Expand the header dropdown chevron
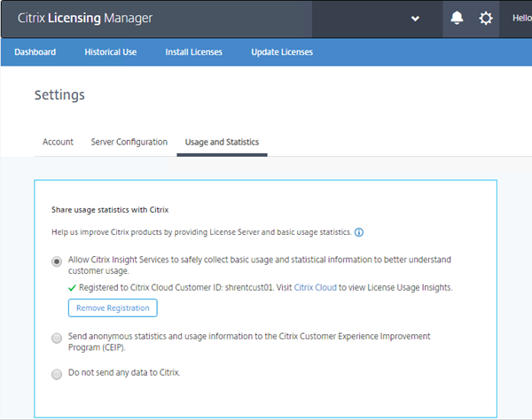This screenshot has width=532, height=420. (x=415, y=19)
